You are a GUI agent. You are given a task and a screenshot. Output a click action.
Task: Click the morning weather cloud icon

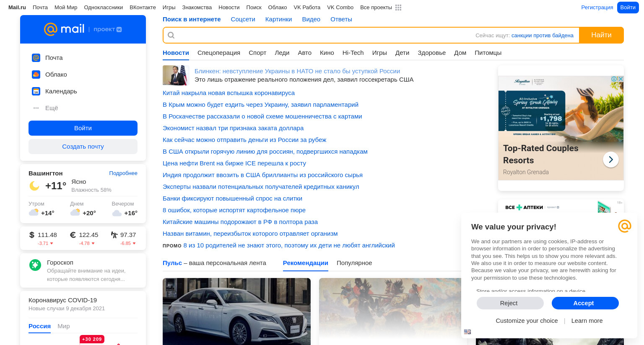[34, 212]
